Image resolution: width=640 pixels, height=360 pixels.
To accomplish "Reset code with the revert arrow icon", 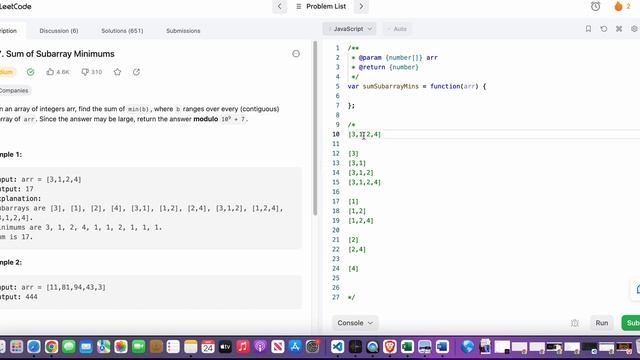I will point(604,29).
